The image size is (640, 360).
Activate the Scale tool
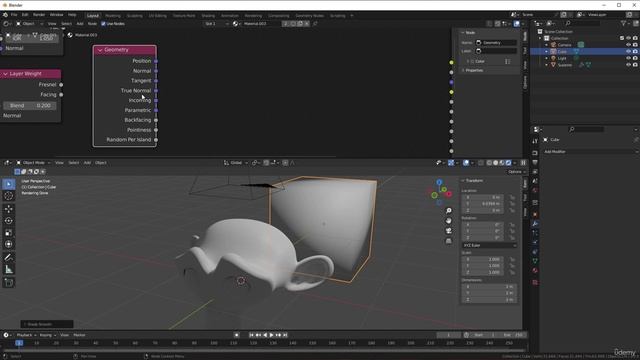8,233
